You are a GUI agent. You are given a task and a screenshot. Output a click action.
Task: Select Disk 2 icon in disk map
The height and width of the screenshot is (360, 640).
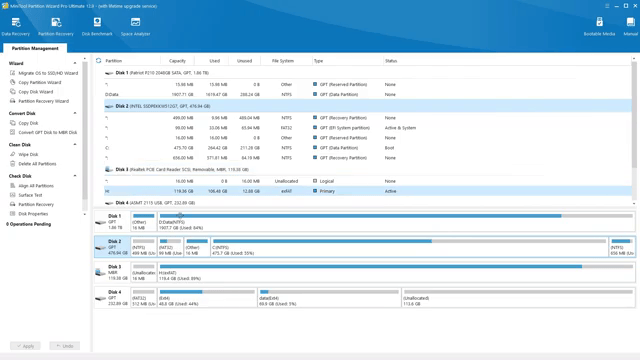(100, 248)
